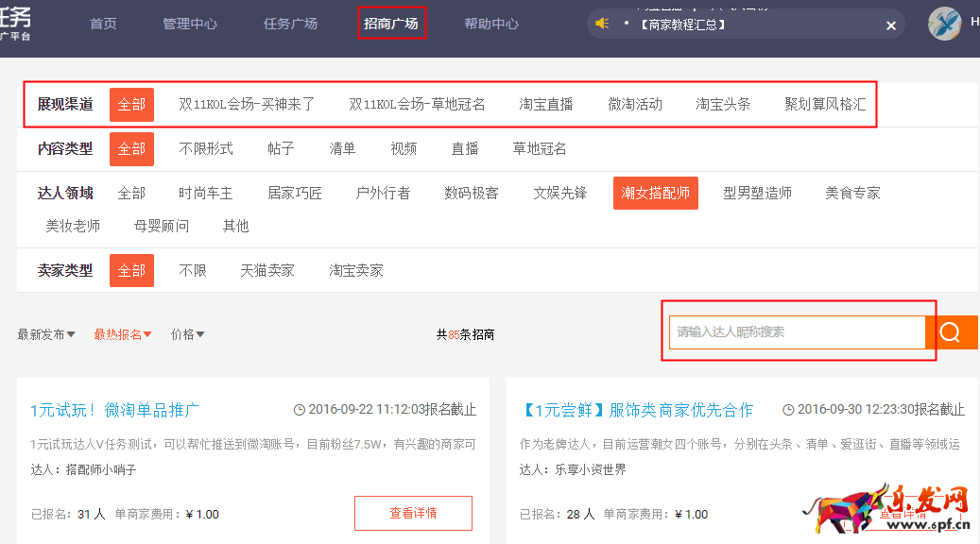Open the 价格 sort dropdown
Screen dimensions: 980x544
coord(187,334)
